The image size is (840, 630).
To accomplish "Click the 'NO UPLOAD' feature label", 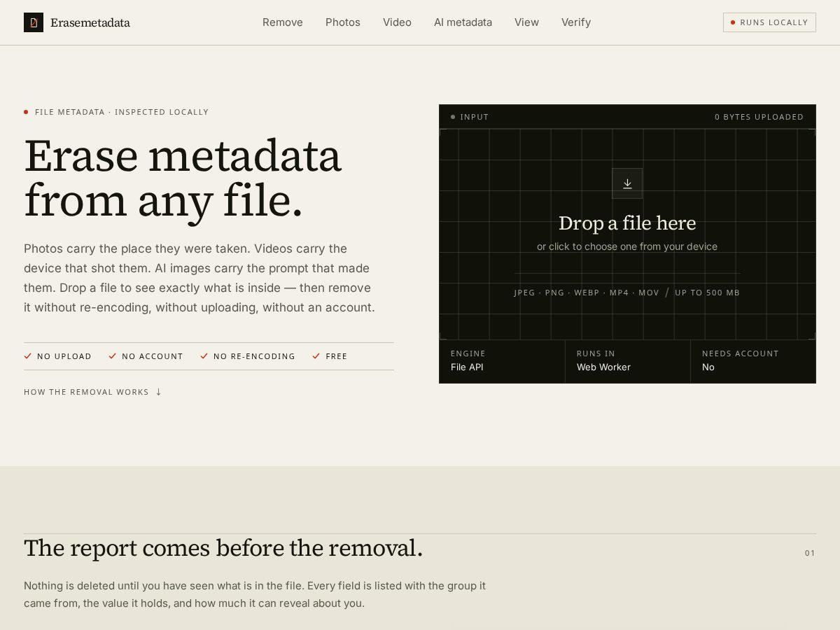I will [64, 356].
